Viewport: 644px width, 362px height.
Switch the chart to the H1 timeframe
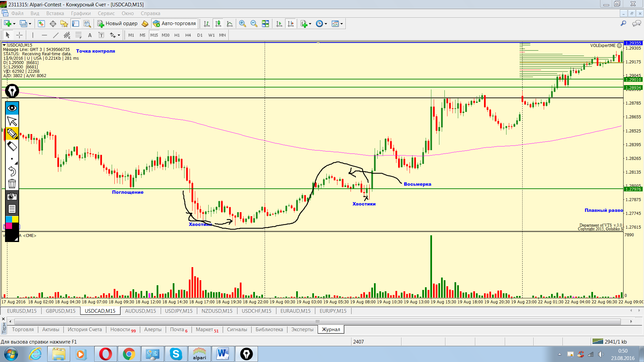177,35
